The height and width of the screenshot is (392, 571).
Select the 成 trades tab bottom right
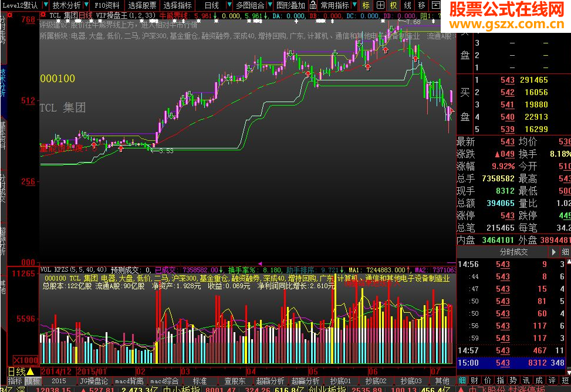click(x=539, y=381)
